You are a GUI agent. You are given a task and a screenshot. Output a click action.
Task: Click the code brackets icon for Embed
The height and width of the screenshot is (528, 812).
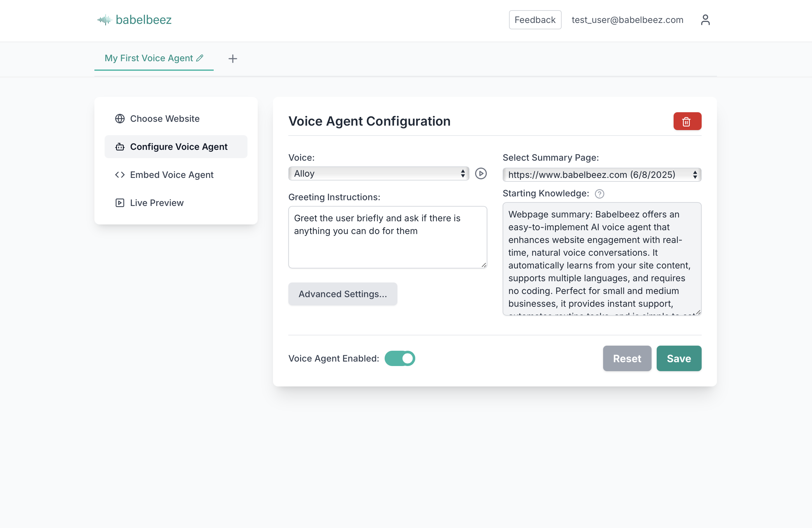[120, 175]
